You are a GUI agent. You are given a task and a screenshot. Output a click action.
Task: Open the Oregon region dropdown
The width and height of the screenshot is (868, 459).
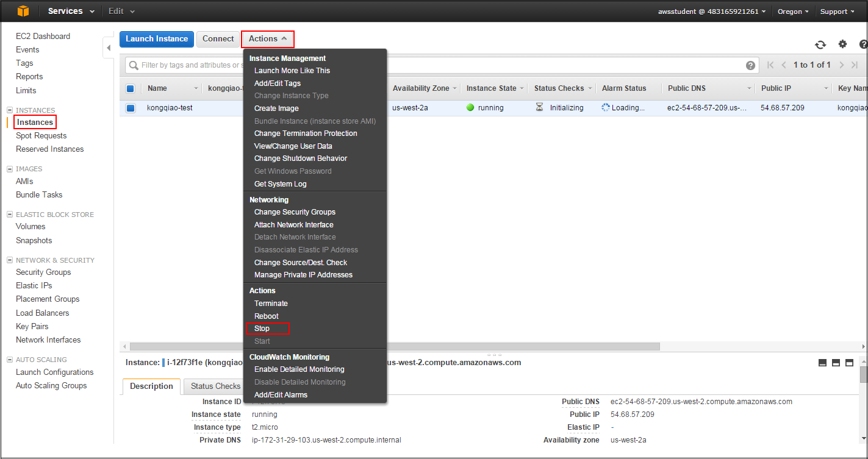[793, 12]
